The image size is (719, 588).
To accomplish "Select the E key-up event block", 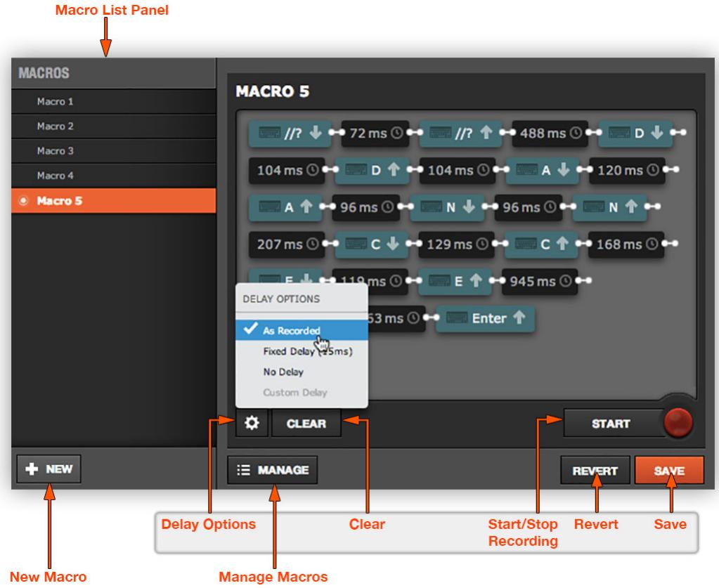I will click(x=455, y=281).
